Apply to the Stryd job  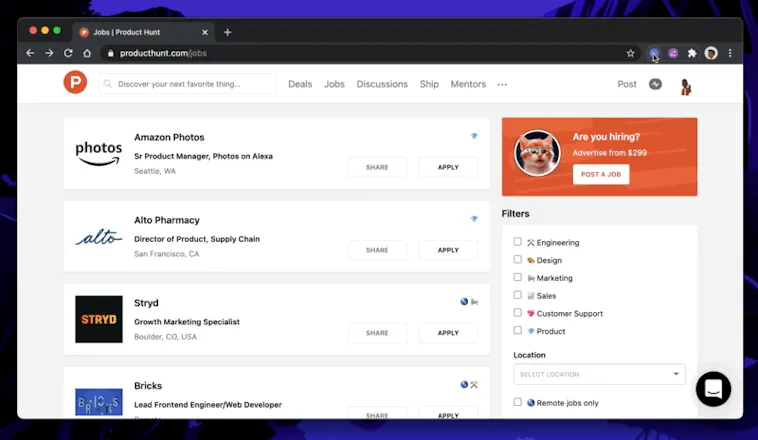tap(448, 333)
